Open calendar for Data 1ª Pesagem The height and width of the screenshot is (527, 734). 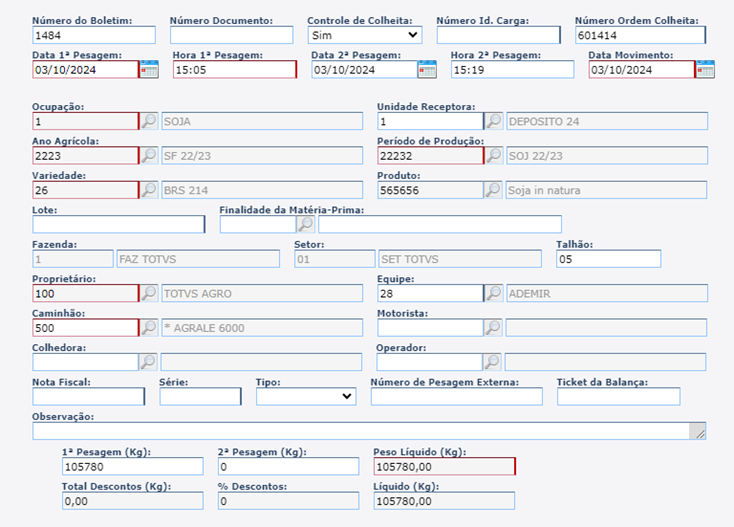(x=149, y=69)
